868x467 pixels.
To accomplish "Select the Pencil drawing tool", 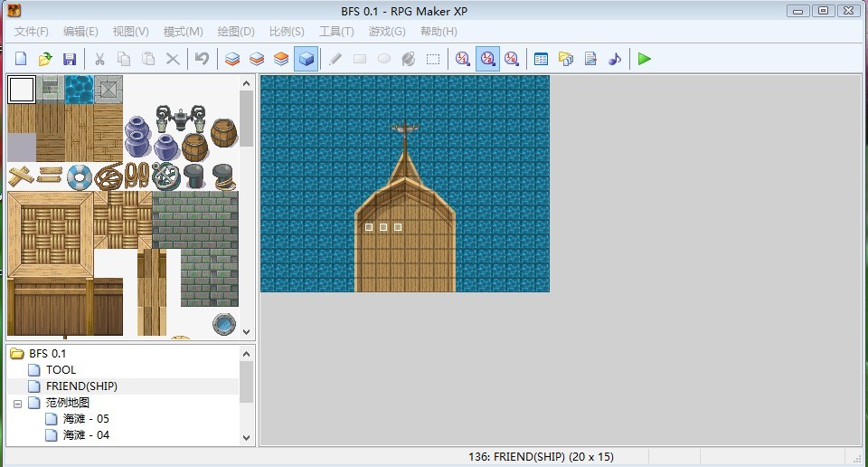I will (x=335, y=59).
